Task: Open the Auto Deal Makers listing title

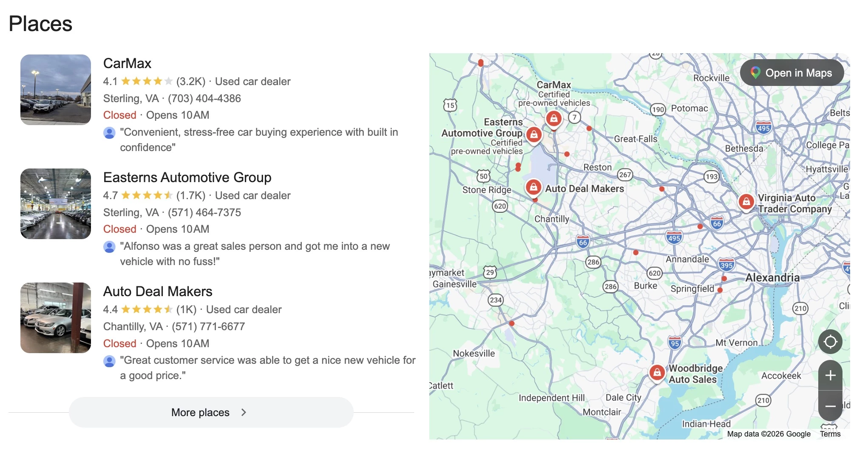Action: [x=158, y=291]
